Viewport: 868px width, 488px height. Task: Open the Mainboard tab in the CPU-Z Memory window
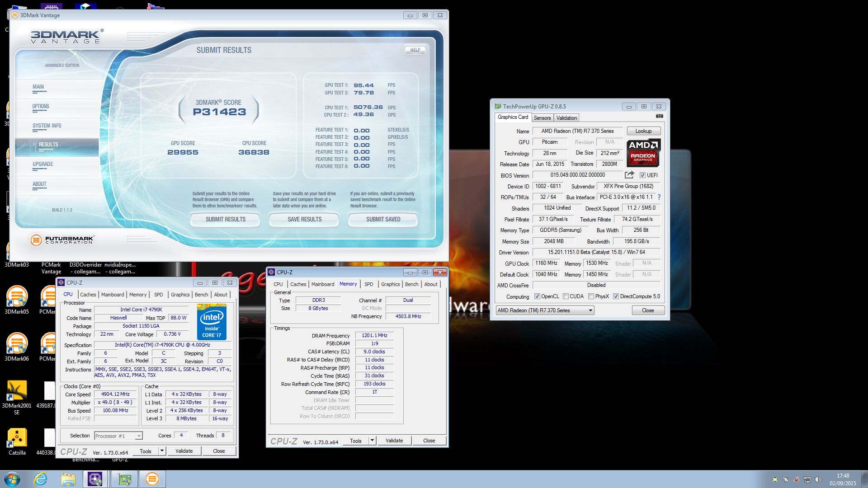tap(323, 284)
